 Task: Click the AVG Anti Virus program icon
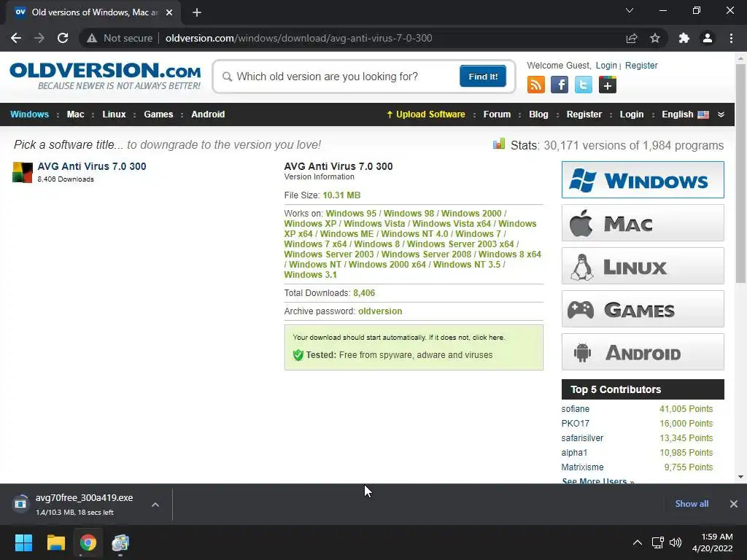click(x=23, y=172)
